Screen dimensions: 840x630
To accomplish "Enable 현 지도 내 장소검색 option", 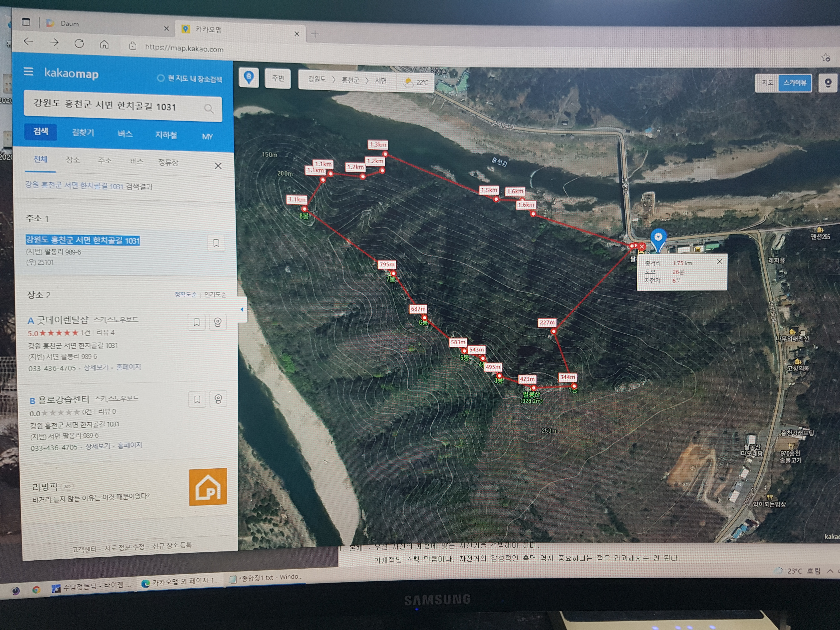I will click(x=161, y=78).
